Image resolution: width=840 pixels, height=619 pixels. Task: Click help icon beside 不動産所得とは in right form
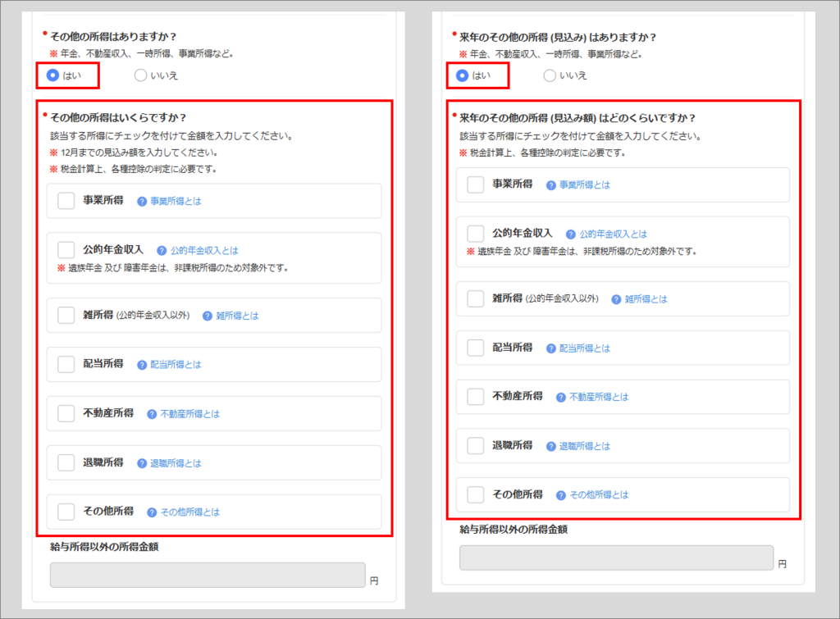[x=561, y=398]
